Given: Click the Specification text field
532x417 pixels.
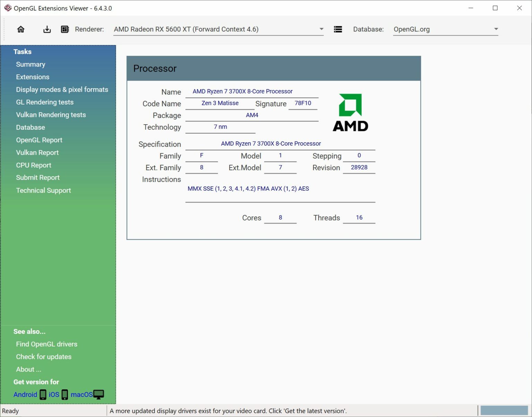Looking at the screenshot, I should [x=280, y=144].
